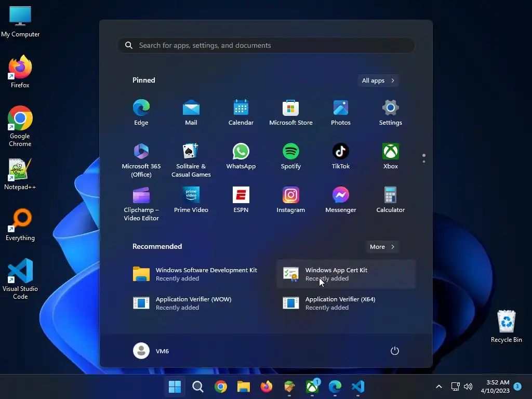532x399 pixels.
Task: Open Firefox from the taskbar
Action: coord(267,387)
